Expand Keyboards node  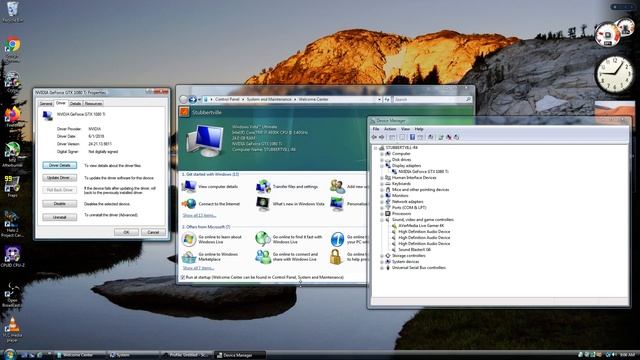pos(382,184)
